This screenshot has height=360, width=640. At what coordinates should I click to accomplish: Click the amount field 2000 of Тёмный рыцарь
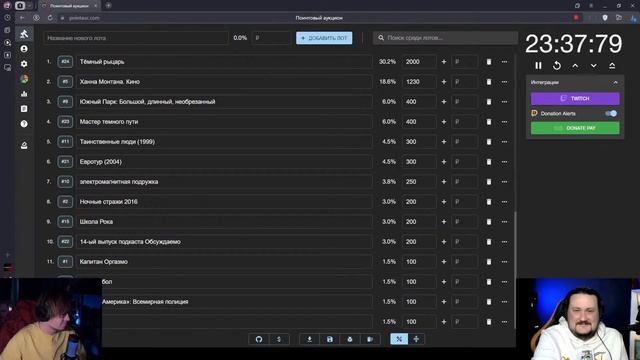(419, 62)
